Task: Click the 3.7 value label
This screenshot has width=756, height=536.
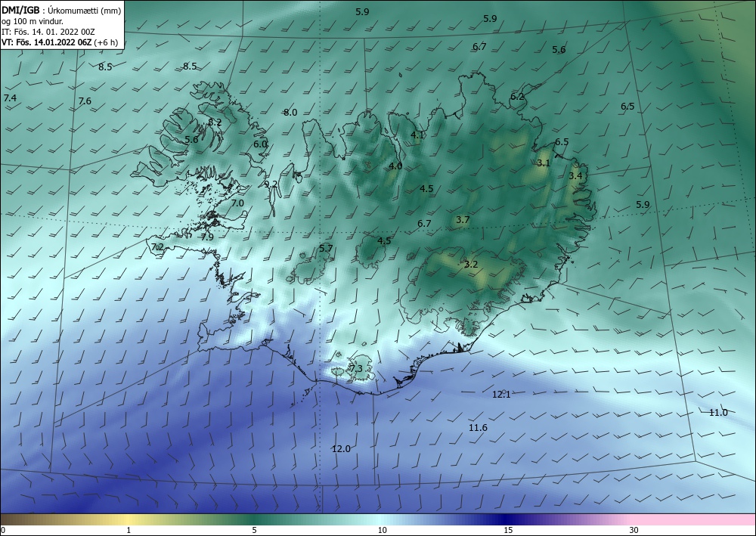Action: (463, 220)
